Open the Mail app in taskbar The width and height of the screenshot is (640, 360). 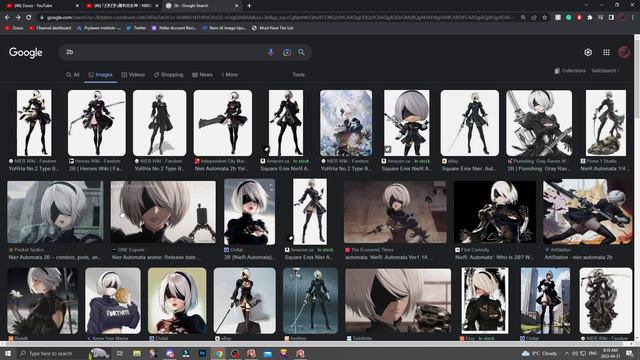pyautogui.click(x=267, y=353)
